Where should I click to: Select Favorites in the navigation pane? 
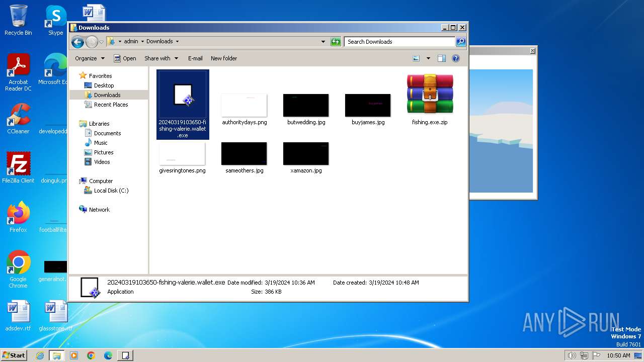coord(100,76)
